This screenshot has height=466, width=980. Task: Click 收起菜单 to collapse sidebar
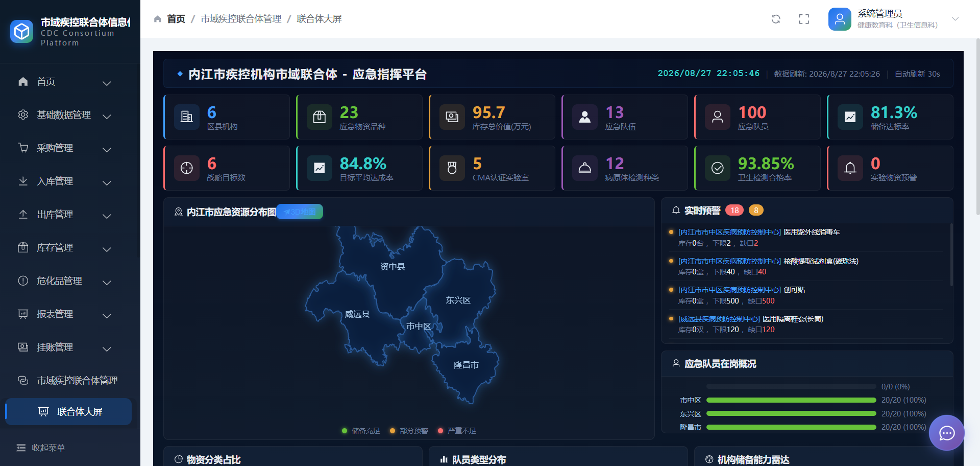48,448
